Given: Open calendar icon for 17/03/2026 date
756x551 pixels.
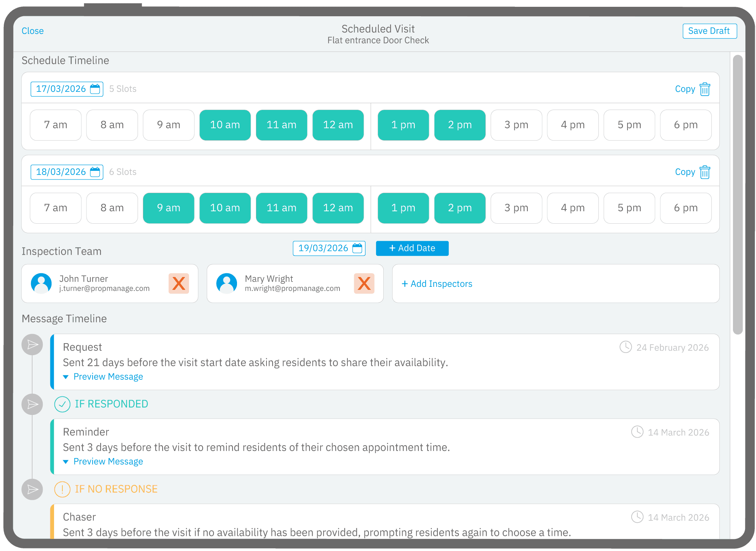Looking at the screenshot, I should pos(95,89).
